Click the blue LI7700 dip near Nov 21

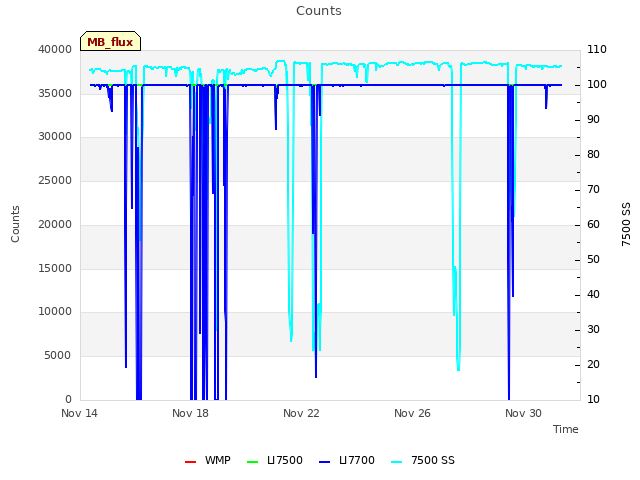(x=276, y=128)
